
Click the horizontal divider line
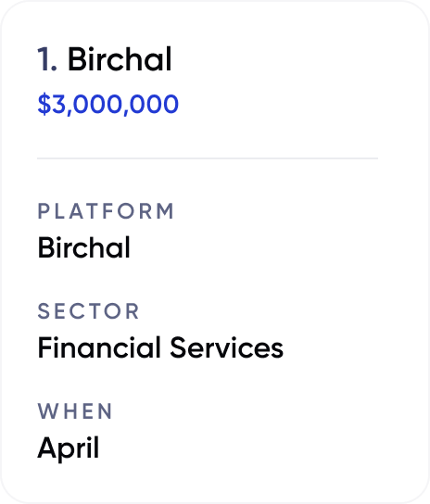[208, 158]
